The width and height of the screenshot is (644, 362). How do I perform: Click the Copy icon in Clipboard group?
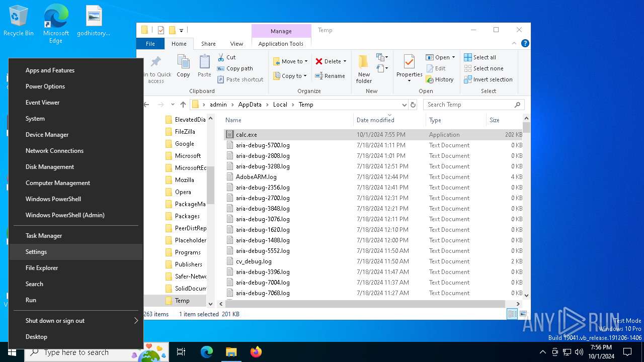tap(183, 62)
